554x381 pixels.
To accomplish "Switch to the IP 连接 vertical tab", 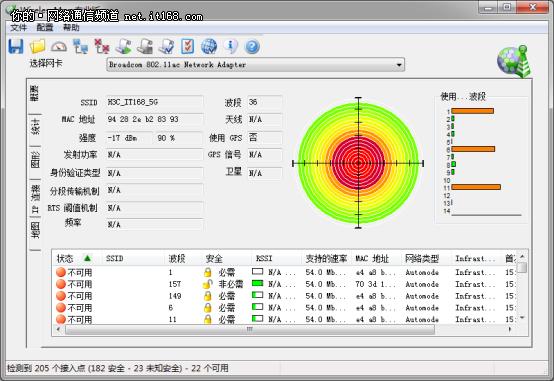I will tap(35, 199).
